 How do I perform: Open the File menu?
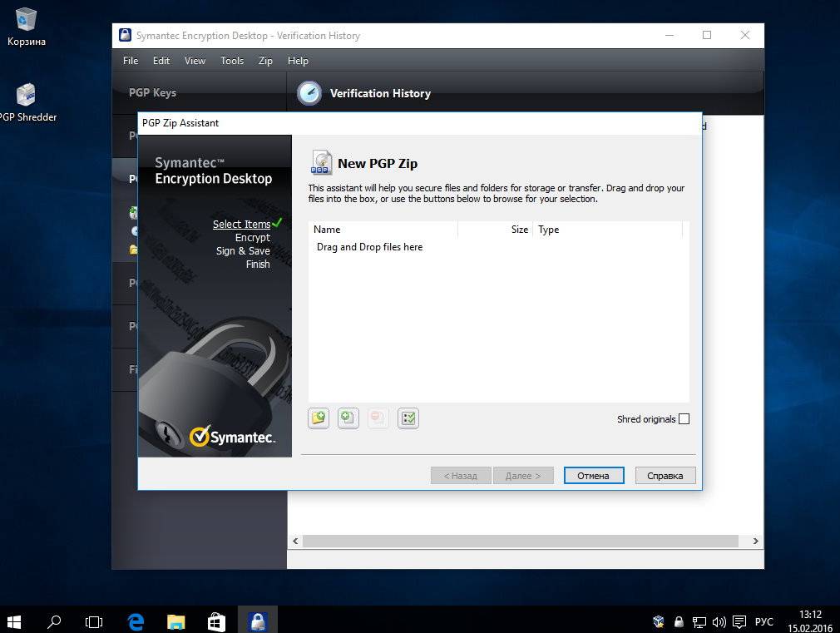coord(131,61)
